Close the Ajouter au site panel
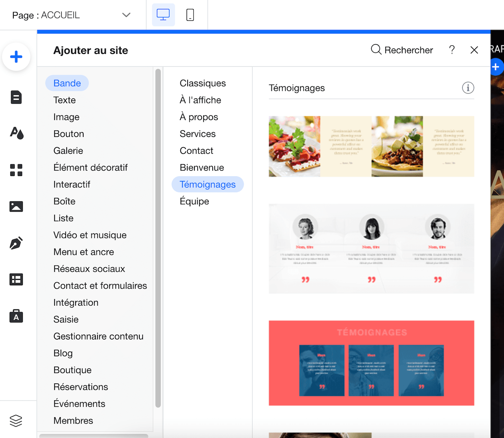Screen dimensions: 504x438 [x=474, y=50]
